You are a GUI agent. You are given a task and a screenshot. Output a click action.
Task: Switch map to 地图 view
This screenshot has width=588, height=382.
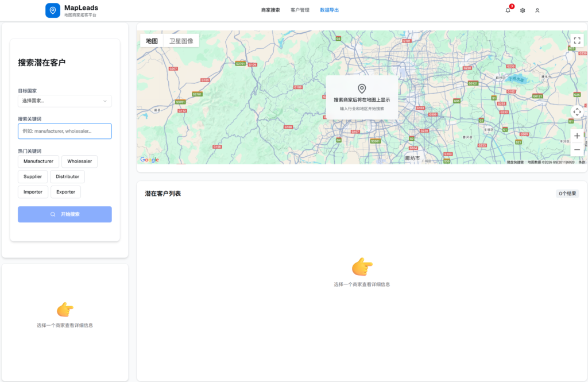pos(152,41)
